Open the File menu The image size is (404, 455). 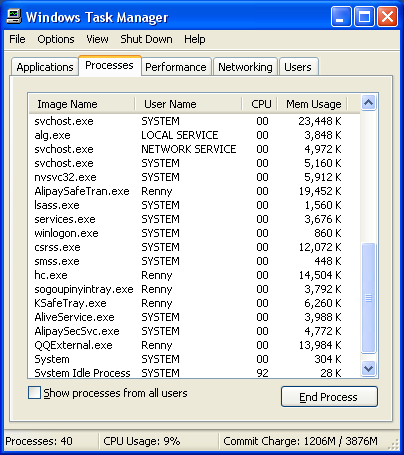(17, 39)
